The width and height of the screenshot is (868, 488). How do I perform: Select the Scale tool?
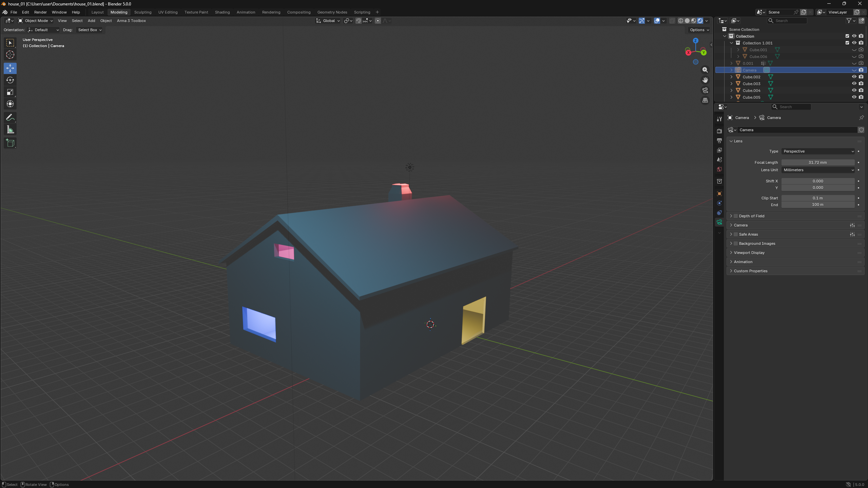10,92
